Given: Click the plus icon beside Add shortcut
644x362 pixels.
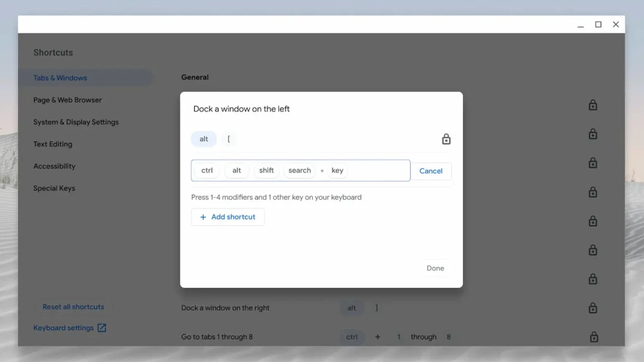Looking at the screenshot, I should click(203, 217).
